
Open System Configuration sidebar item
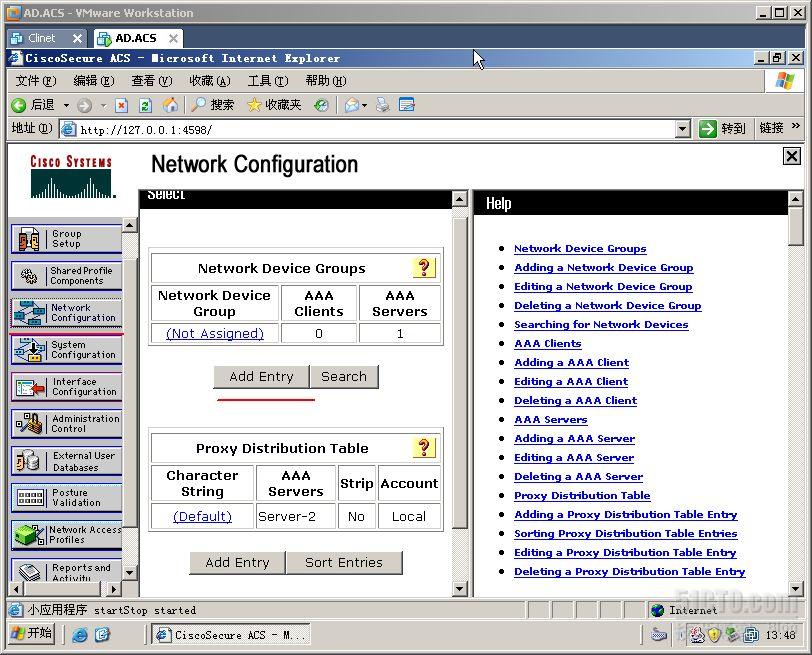pos(66,350)
